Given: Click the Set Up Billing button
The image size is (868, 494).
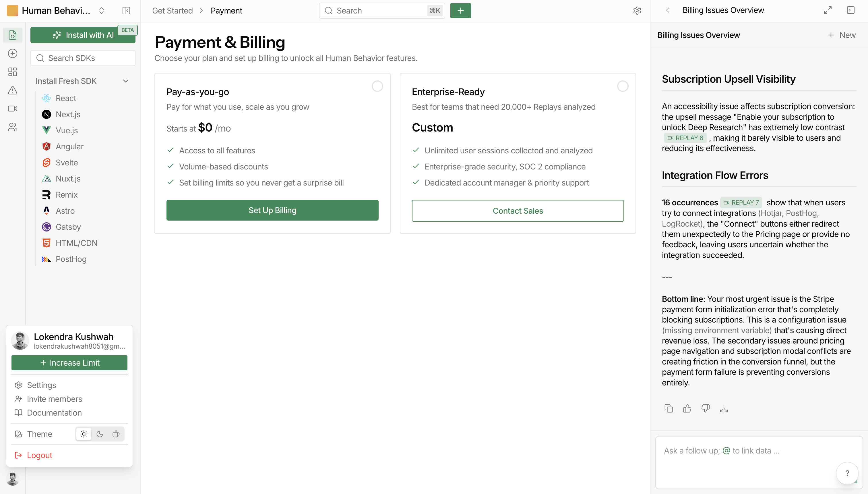Looking at the screenshot, I should (x=272, y=210).
